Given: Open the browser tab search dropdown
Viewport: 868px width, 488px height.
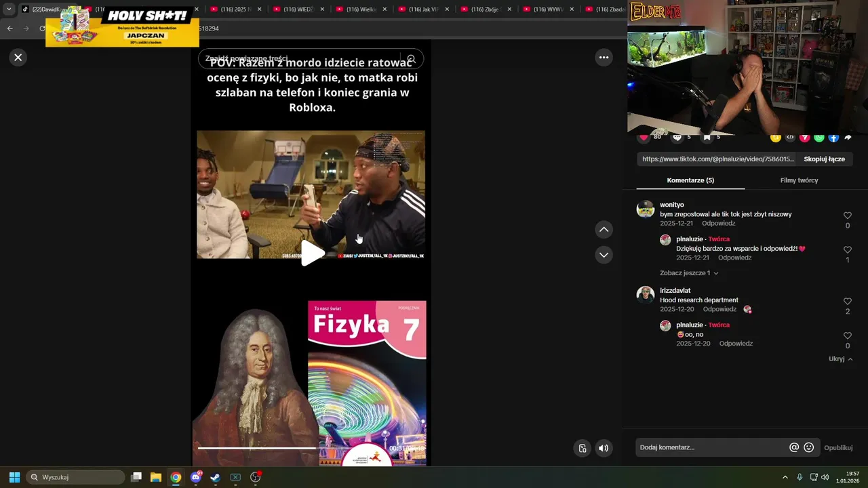Looking at the screenshot, I should click(x=9, y=9).
